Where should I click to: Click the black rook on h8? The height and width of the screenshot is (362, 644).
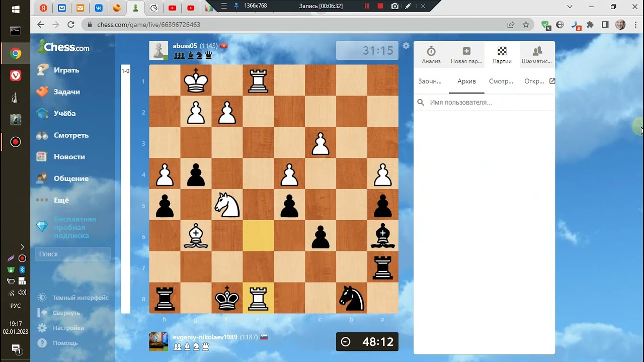pyautogui.click(x=165, y=298)
